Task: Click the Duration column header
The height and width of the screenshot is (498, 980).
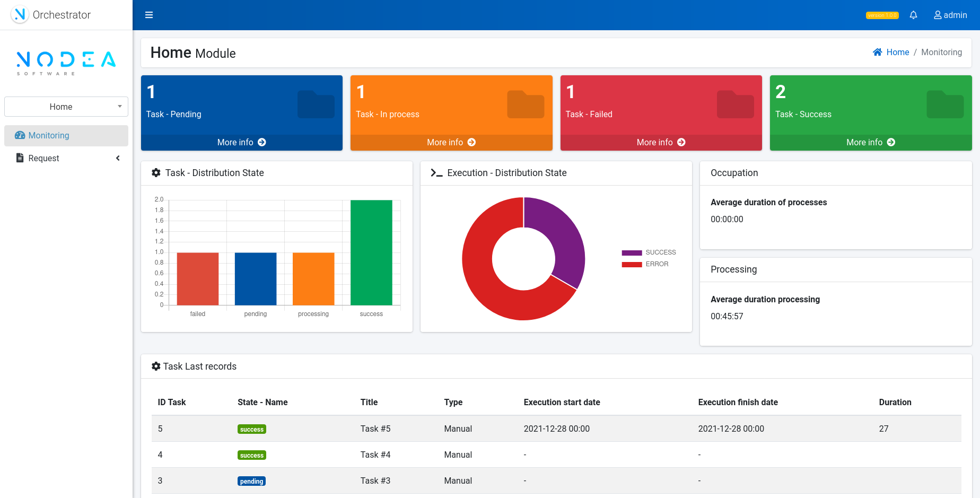Action: (x=895, y=402)
